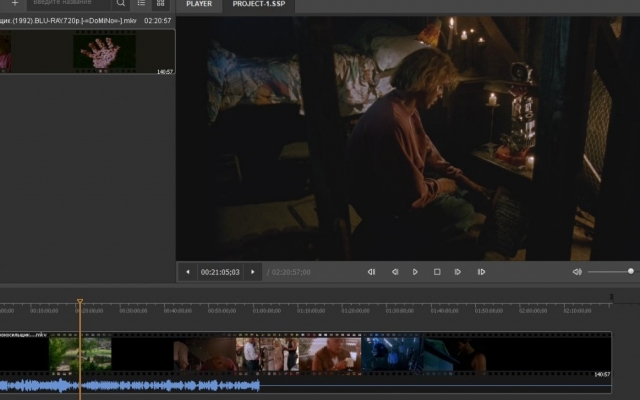Step timecode forward with right arrow
The image size is (640, 400).
pyautogui.click(x=253, y=272)
